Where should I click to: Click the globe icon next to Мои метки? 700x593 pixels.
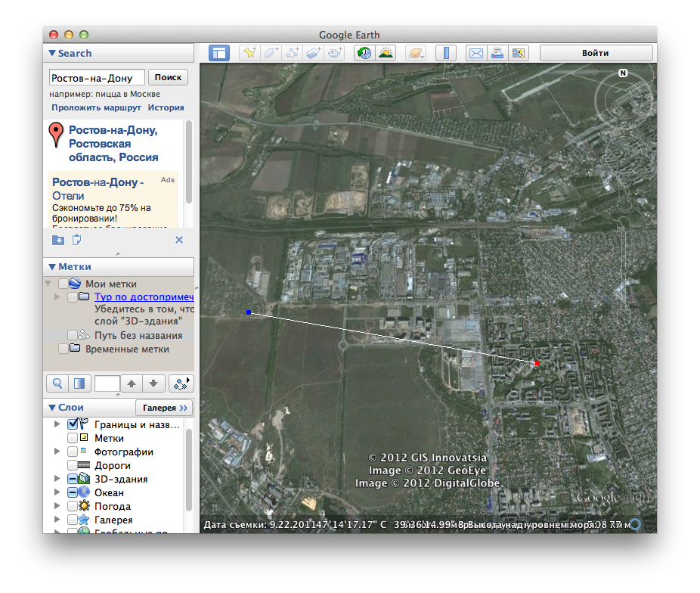(x=75, y=283)
